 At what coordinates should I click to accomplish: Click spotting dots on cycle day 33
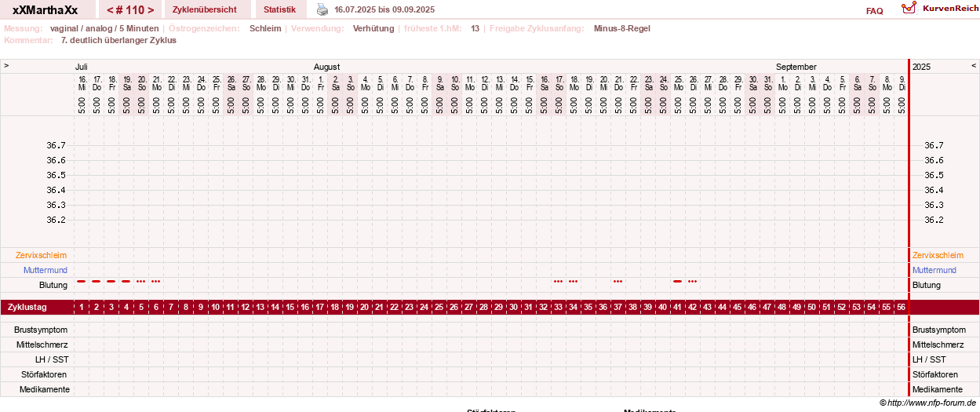coord(558,281)
